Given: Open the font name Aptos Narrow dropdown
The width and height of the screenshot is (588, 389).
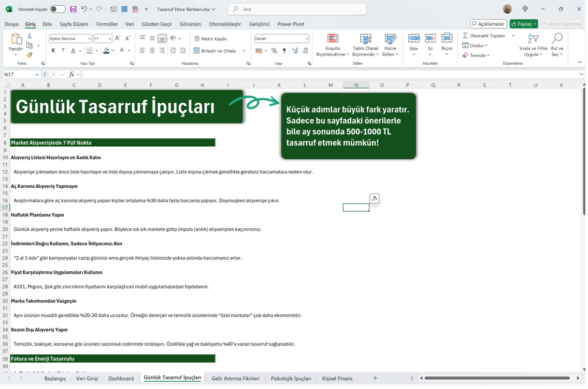Looking at the screenshot, I should (89, 39).
